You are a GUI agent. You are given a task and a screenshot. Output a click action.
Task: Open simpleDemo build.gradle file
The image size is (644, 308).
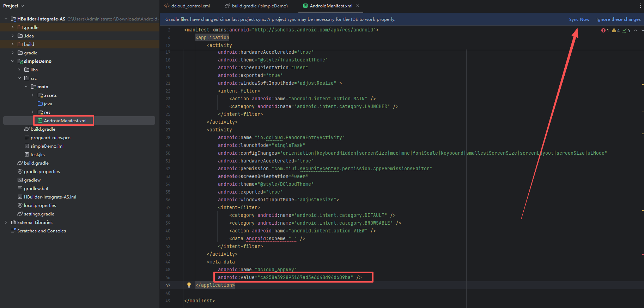click(43, 129)
